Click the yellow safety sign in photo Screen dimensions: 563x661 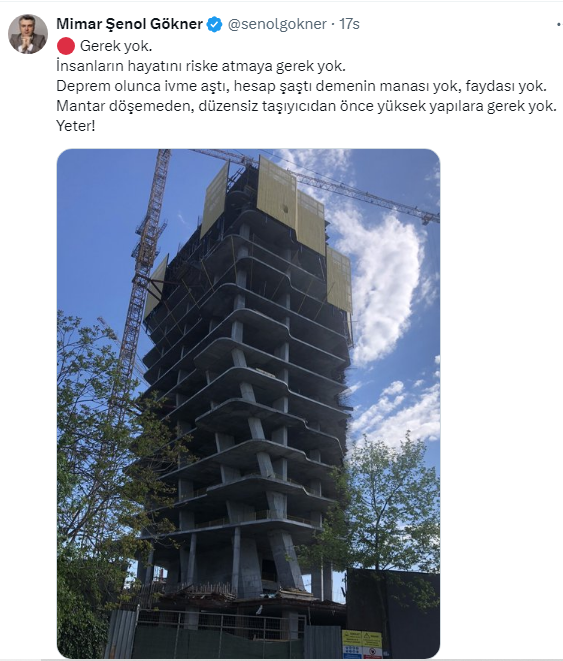pyautogui.click(x=362, y=643)
